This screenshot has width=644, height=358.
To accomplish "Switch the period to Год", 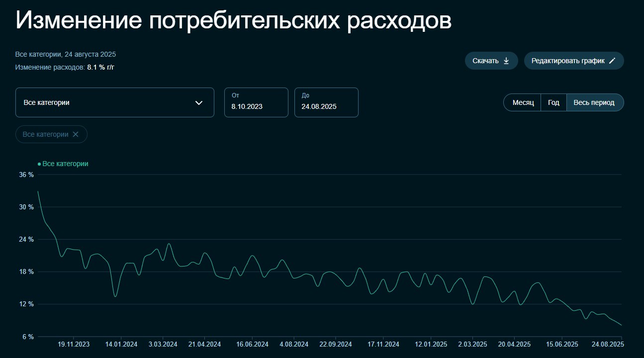I will click(x=553, y=102).
